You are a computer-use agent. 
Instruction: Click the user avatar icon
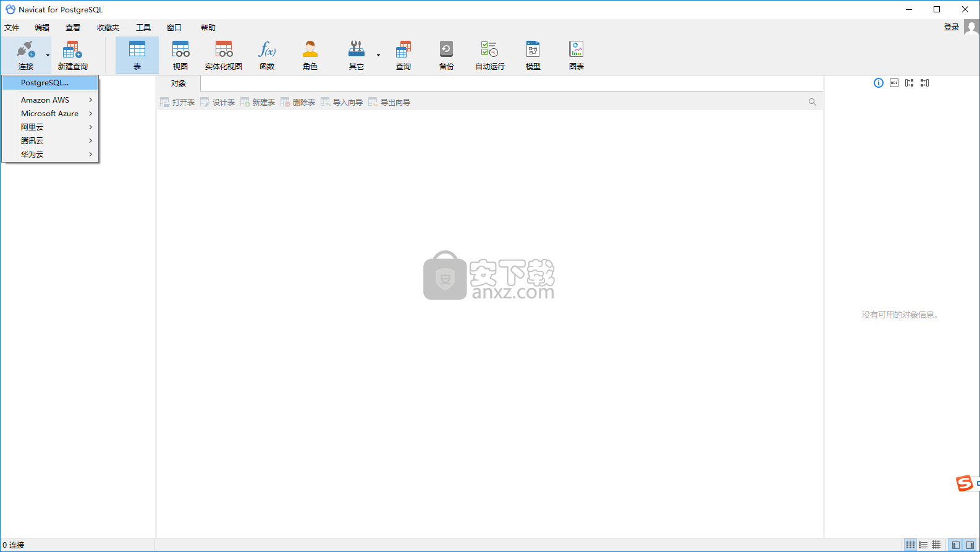pyautogui.click(x=971, y=27)
